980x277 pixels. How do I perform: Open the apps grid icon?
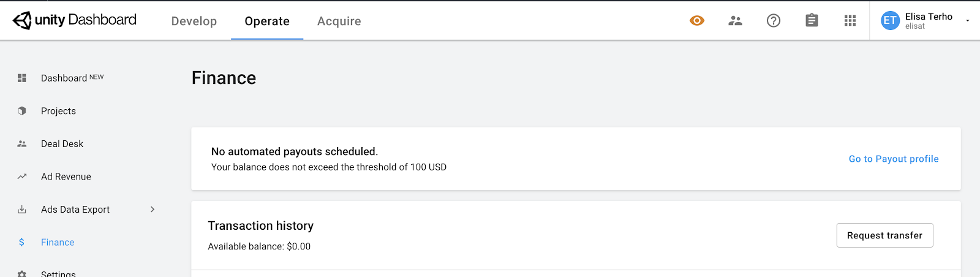point(850,21)
